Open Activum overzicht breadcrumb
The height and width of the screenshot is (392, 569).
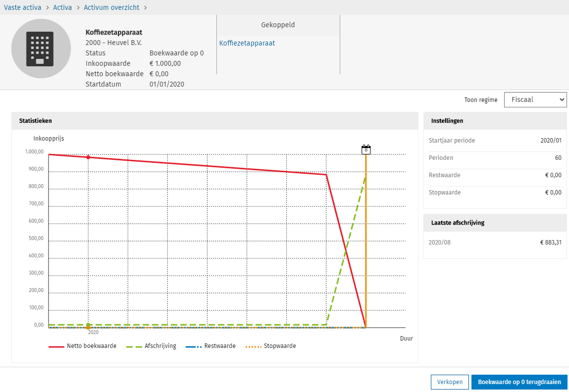111,7
